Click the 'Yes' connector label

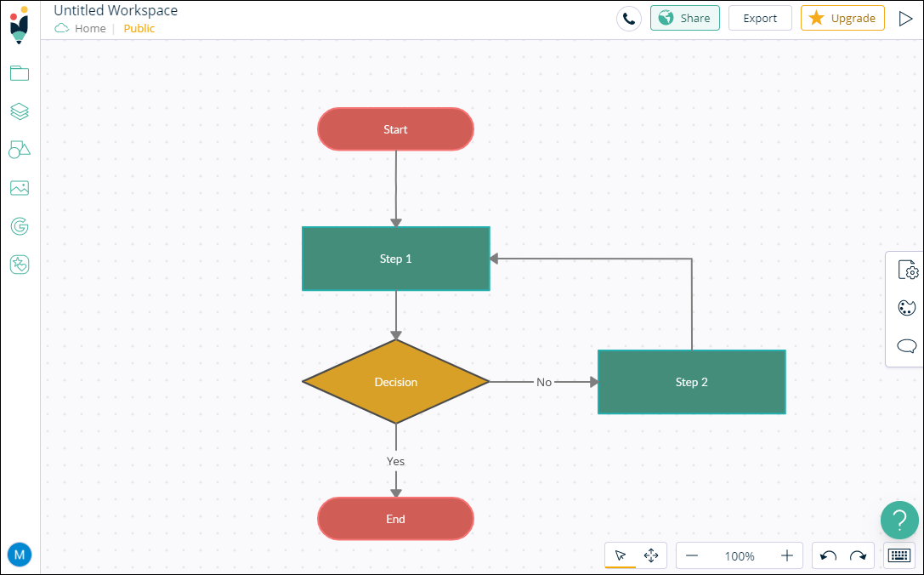pyautogui.click(x=395, y=461)
